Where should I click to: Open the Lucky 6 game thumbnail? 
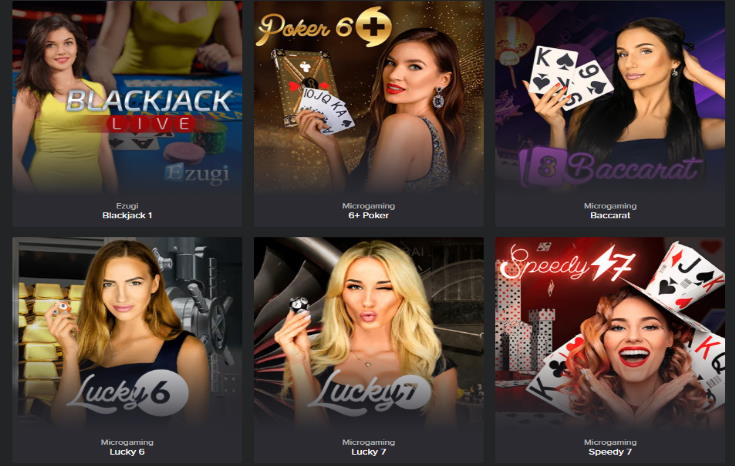pos(127,333)
